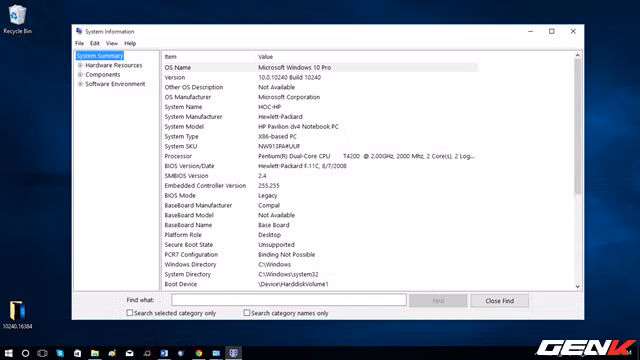Select the Components label in the tree
This screenshot has width=640, height=360.
point(102,74)
